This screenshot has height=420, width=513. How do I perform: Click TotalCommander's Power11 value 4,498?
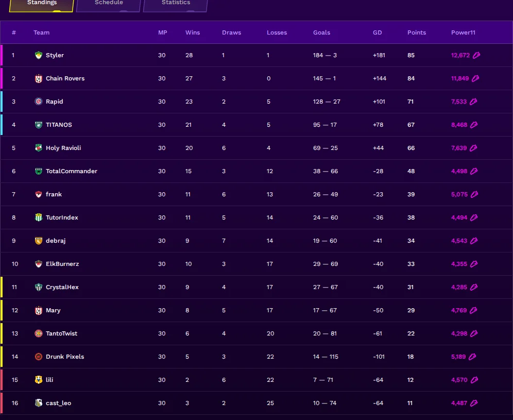[x=459, y=171]
